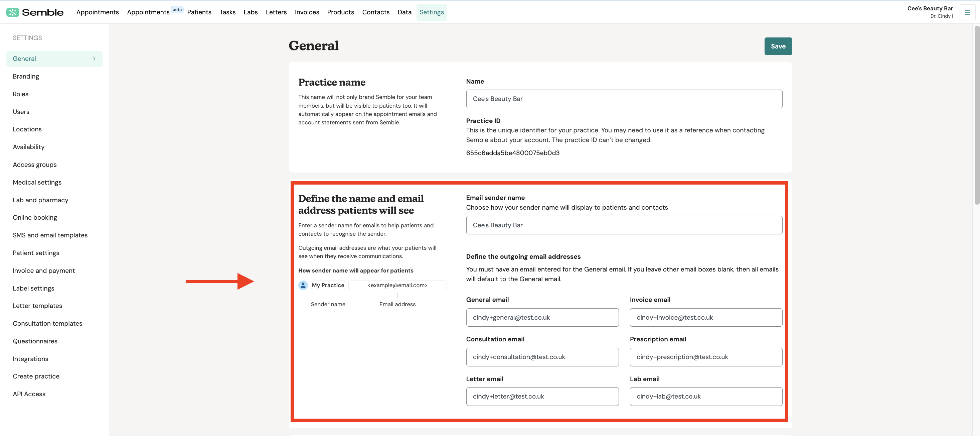Open Patient settings
980x436 pixels.
tap(36, 253)
